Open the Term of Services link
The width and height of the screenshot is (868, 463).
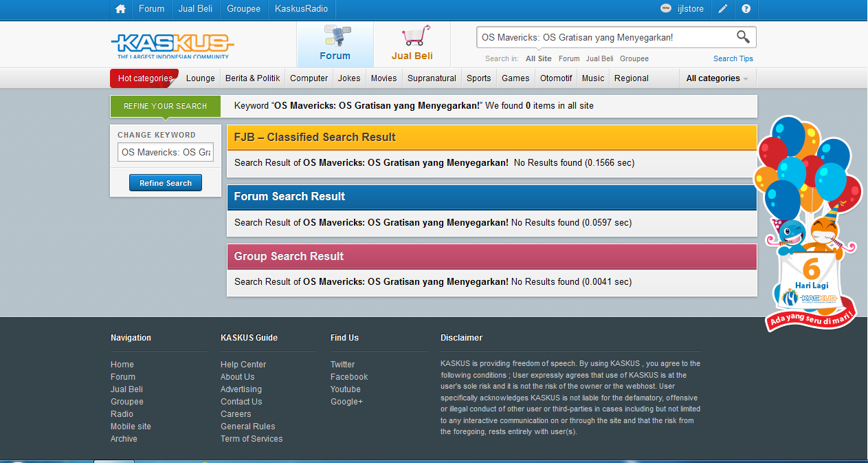point(252,439)
